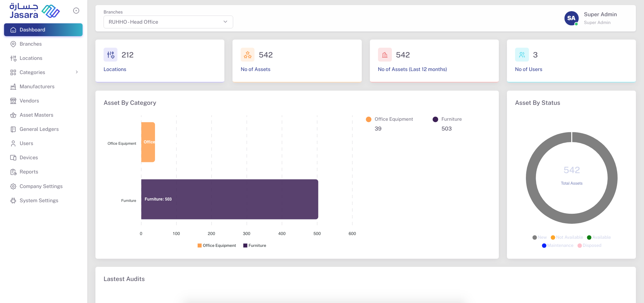This screenshot has width=644, height=303.
Task: Click the purple Furniture bar in chart
Action: 229,199
